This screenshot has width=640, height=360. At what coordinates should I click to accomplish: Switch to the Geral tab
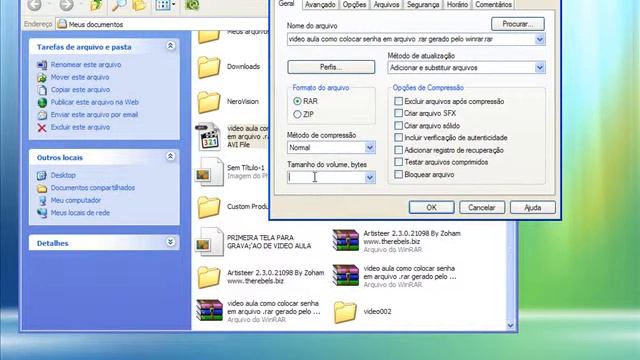[286, 4]
